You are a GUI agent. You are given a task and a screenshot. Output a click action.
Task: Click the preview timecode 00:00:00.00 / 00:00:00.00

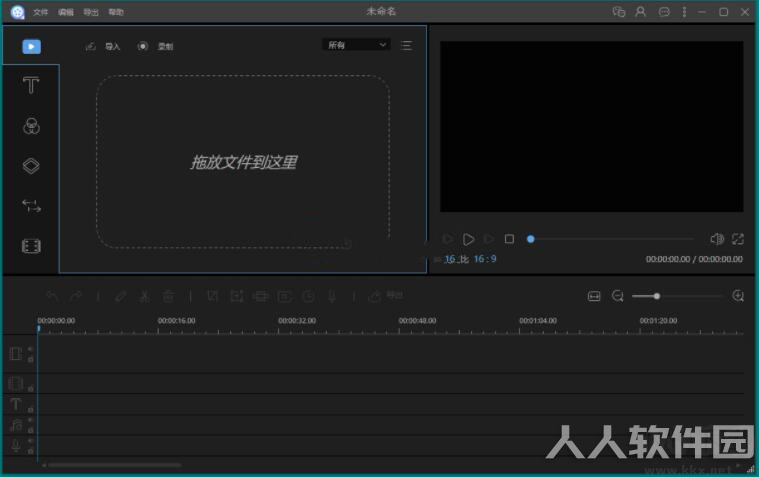(x=694, y=259)
